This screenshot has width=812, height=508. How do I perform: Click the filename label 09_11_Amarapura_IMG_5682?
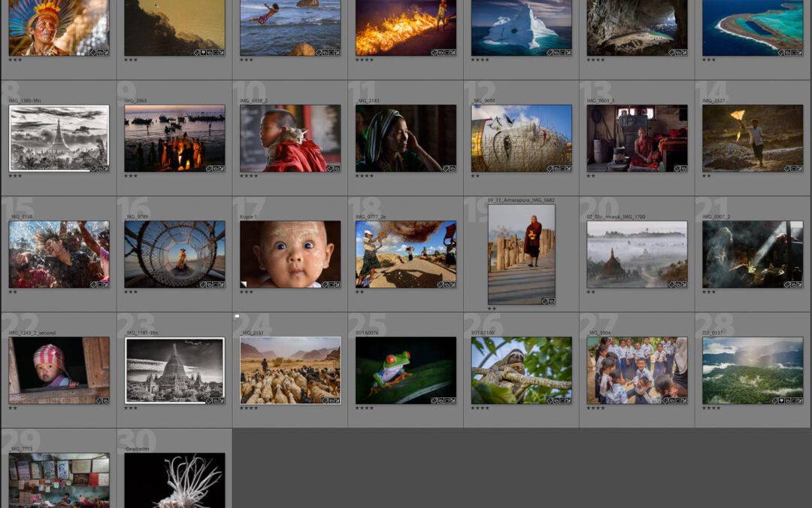click(521, 200)
